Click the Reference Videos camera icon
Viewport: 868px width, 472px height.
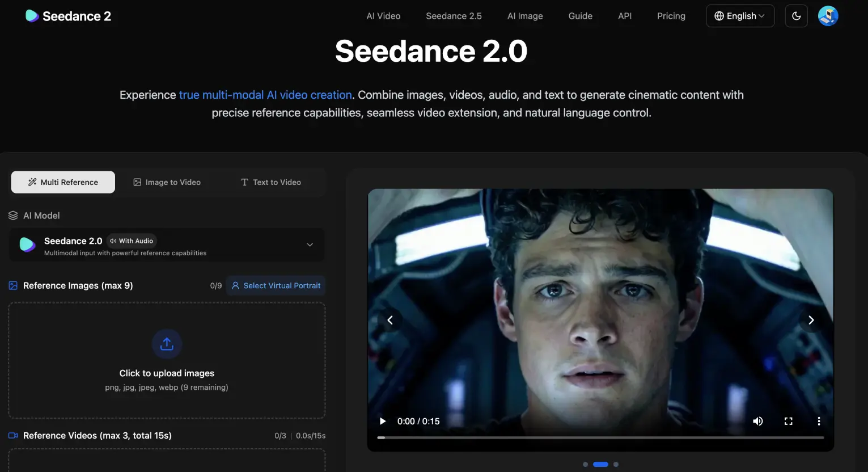click(x=13, y=436)
